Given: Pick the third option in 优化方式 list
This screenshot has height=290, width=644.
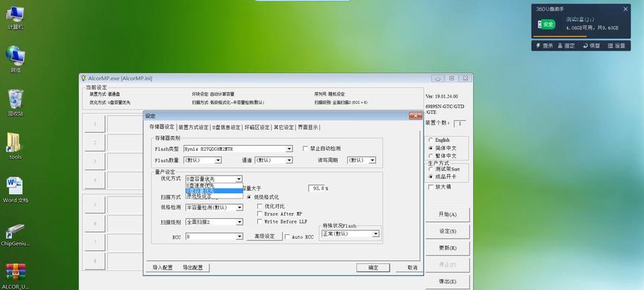Looking at the screenshot, I should (x=214, y=196).
